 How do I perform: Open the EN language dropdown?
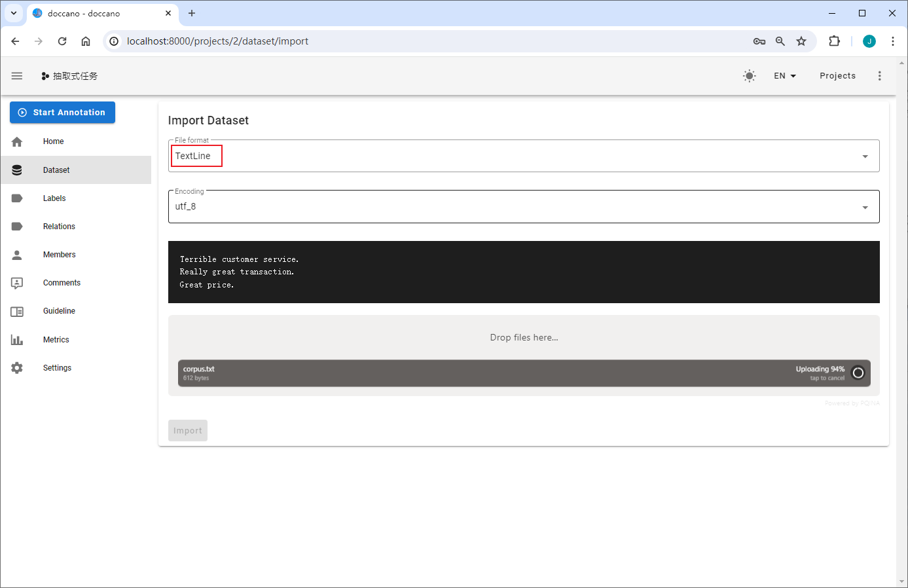tap(784, 75)
